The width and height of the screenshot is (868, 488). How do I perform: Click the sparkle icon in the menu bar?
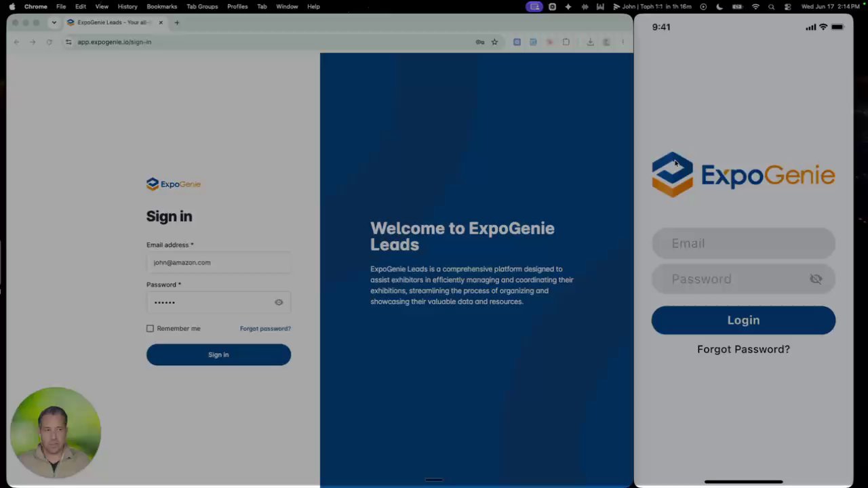[x=568, y=7]
